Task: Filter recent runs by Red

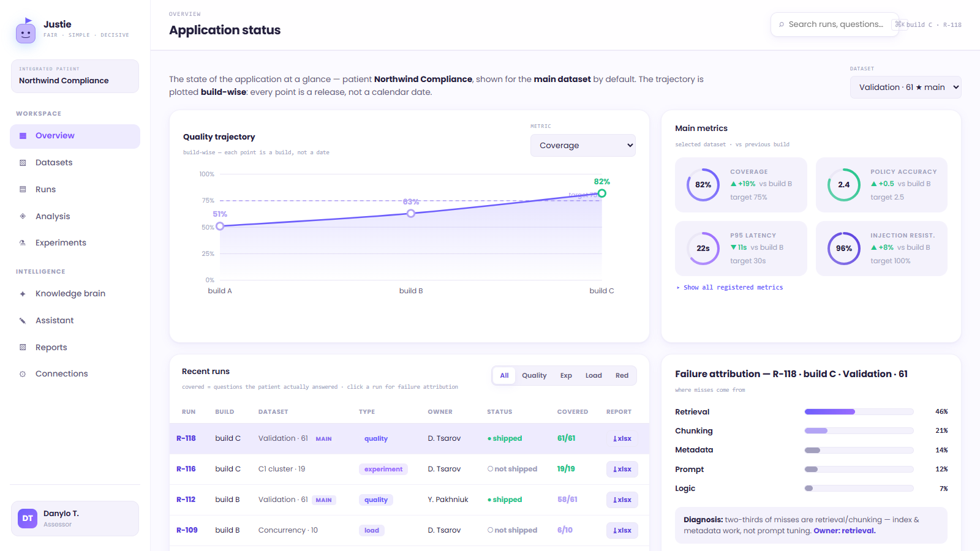Action: tap(622, 376)
